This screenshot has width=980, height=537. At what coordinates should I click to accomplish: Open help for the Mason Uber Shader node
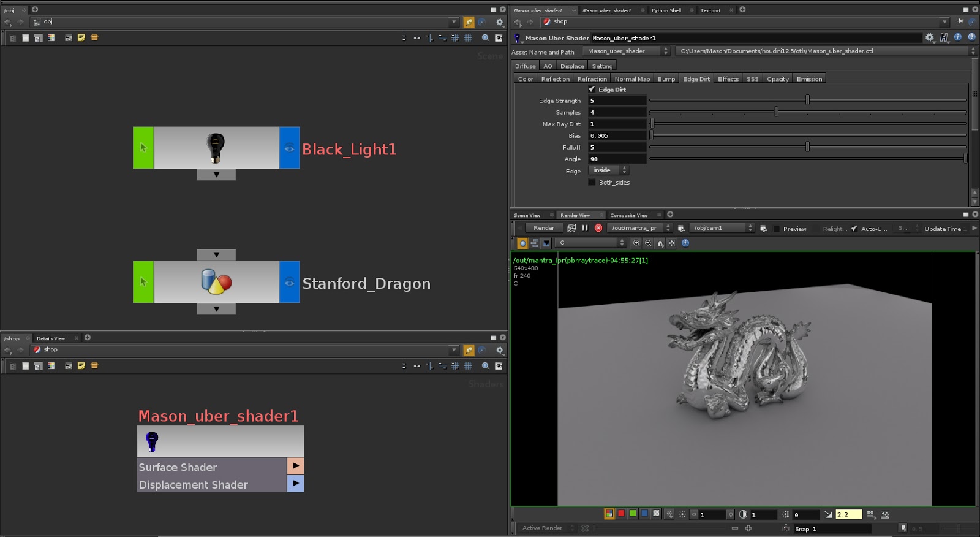point(971,37)
